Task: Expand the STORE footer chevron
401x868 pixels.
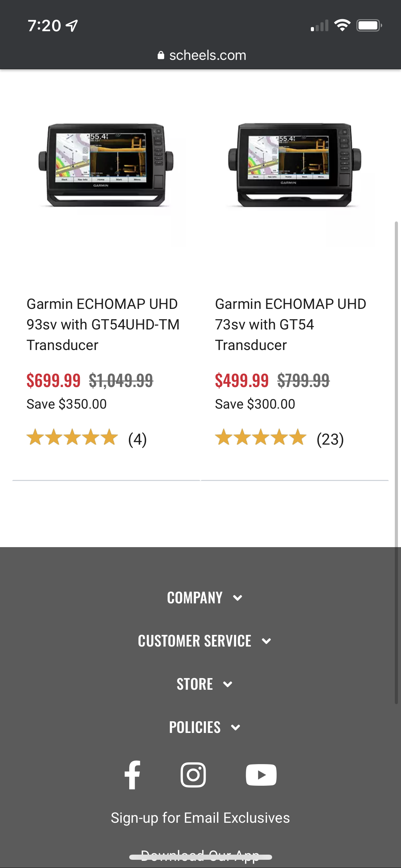Action: point(228,684)
